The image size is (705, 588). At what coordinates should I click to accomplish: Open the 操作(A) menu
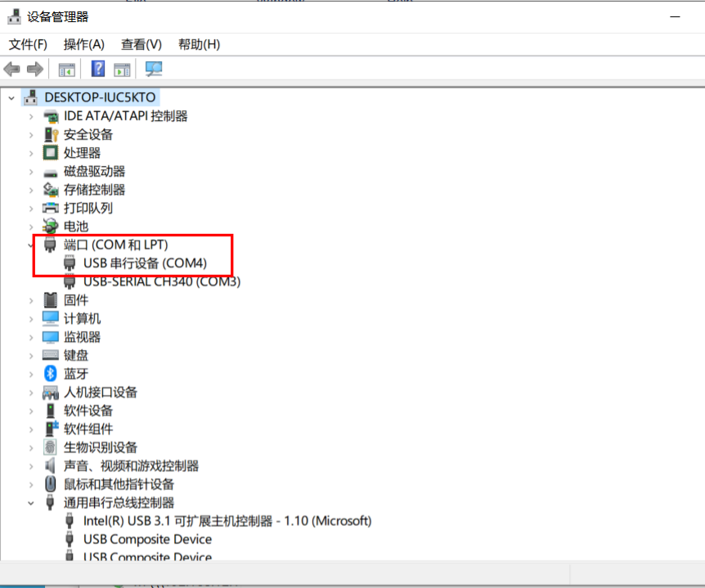(x=83, y=44)
